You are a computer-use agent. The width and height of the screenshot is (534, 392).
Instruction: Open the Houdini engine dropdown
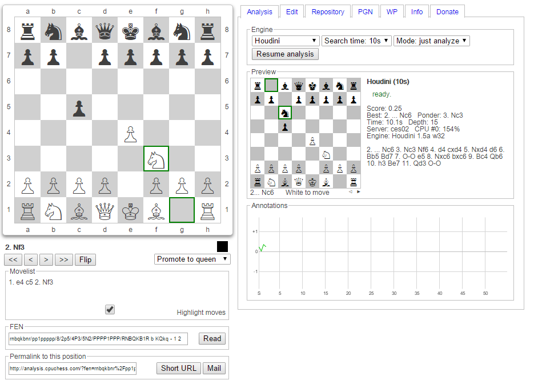(x=286, y=41)
